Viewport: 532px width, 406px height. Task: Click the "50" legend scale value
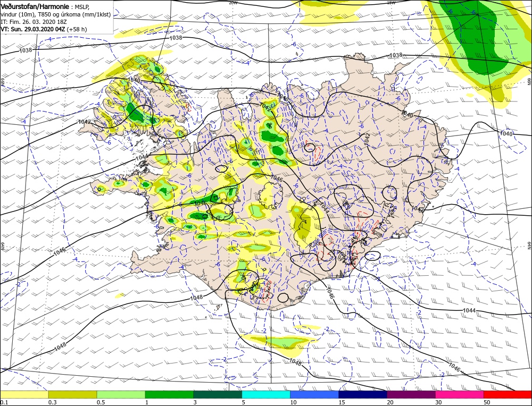point(487,402)
